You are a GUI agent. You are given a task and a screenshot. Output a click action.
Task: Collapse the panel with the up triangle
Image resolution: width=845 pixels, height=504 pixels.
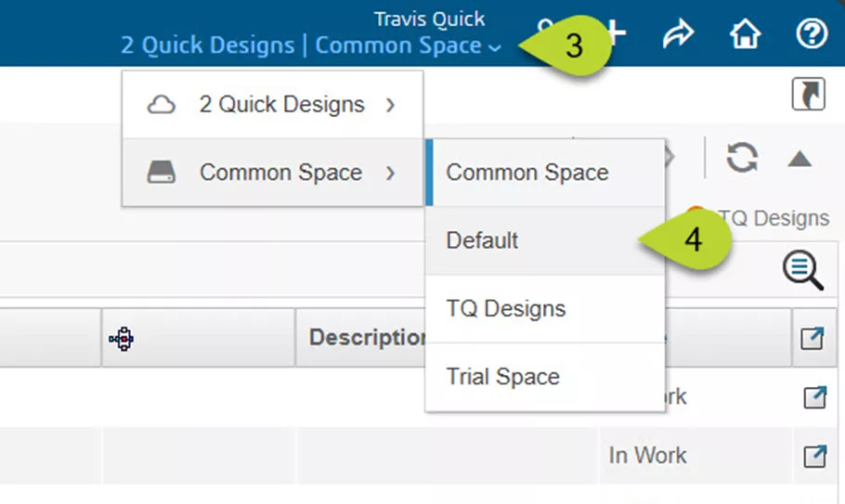[799, 159]
